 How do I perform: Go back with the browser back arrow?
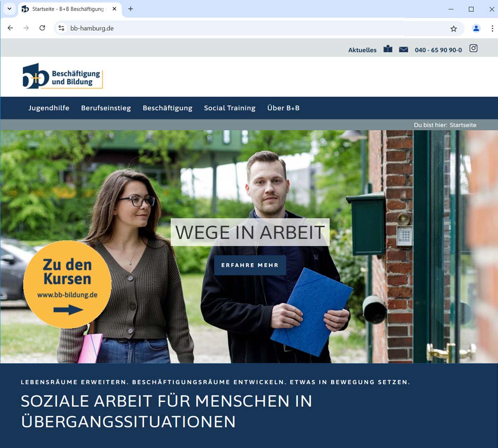point(10,28)
